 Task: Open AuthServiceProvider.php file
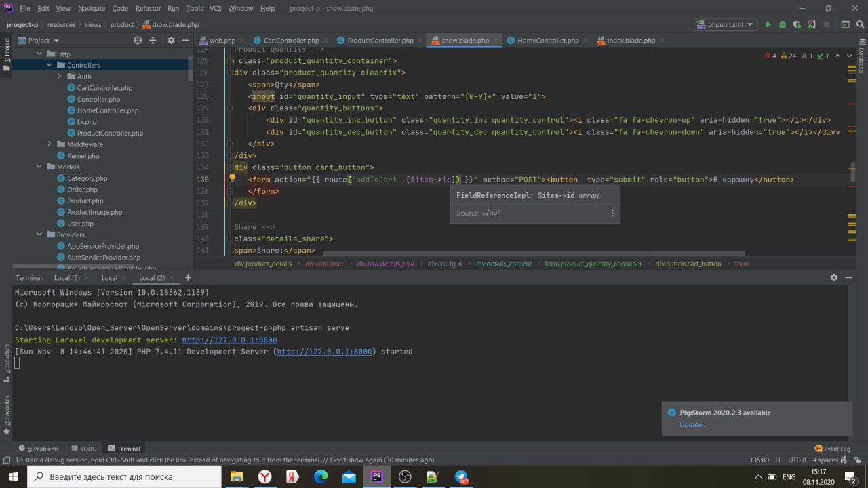pos(103,258)
